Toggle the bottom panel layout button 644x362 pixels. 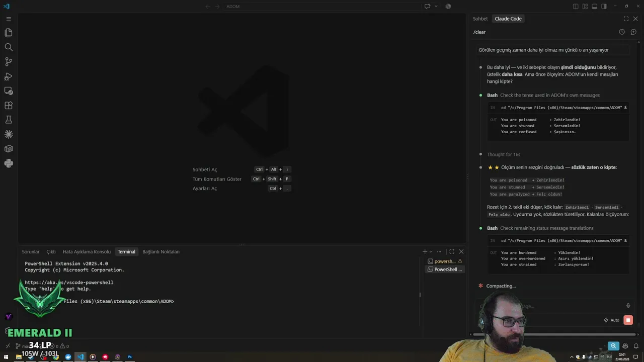594,7
